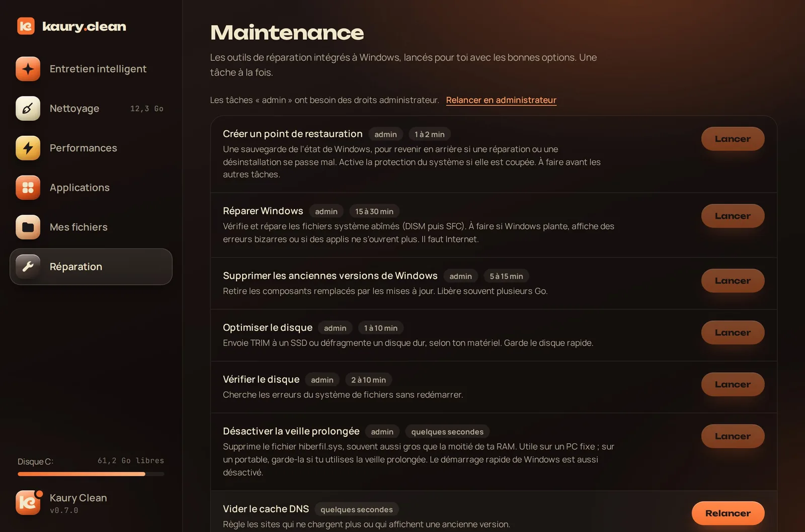Open the Mes fichiers folder icon
805x532 pixels.
pos(28,227)
